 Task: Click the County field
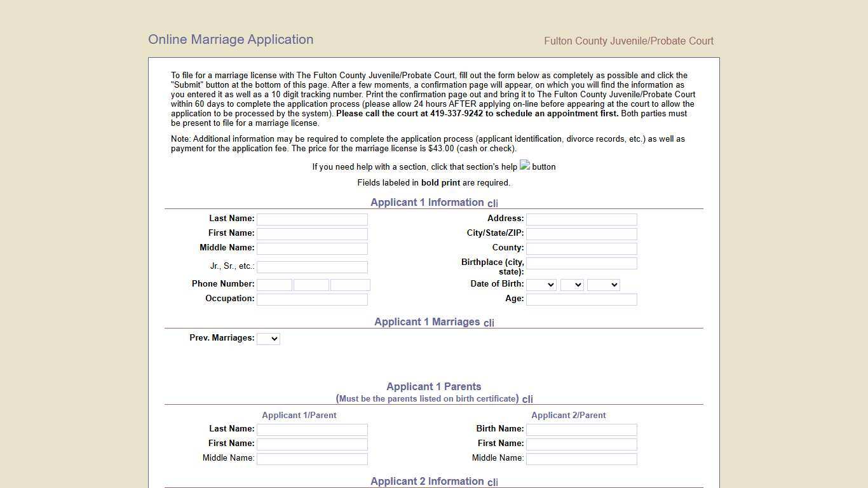coord(581,248)
